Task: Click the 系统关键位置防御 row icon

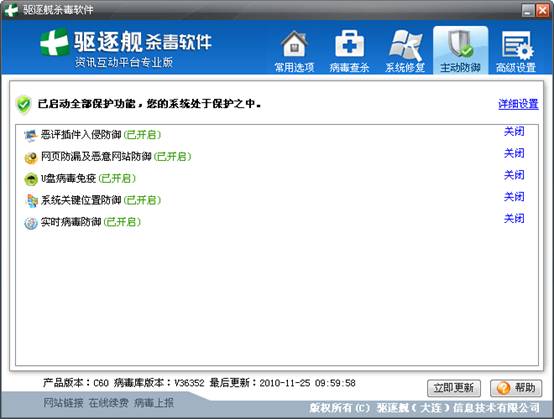Action: [x=31, y=201]
